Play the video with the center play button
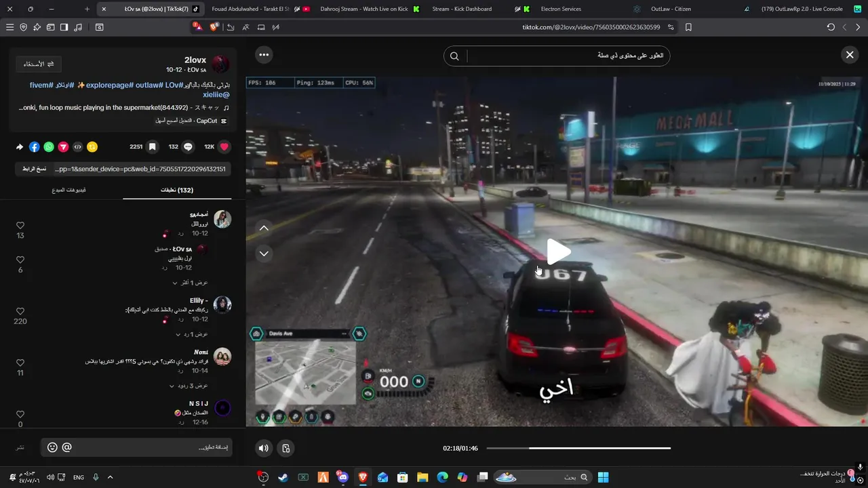Viewport: 868px width, 488px height. 559,251
